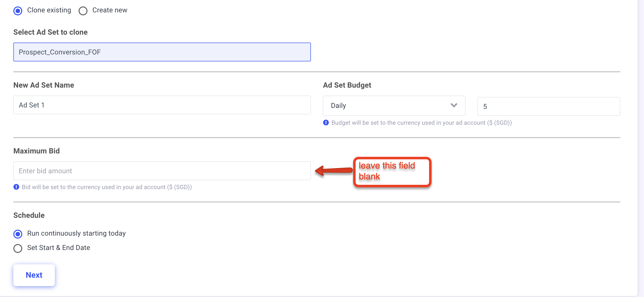
Task: Click the New Ad Set Name field
Action: pos(162,105)
